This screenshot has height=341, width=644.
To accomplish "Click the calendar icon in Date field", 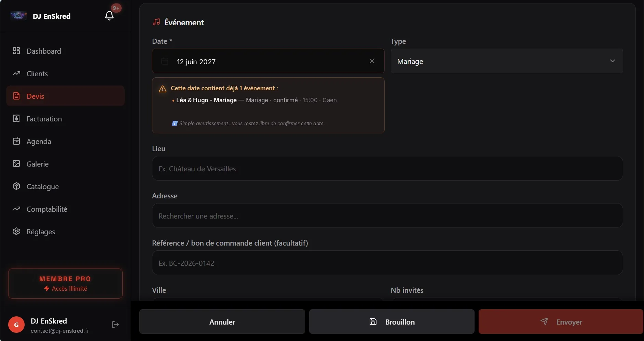I will [165, 61].
